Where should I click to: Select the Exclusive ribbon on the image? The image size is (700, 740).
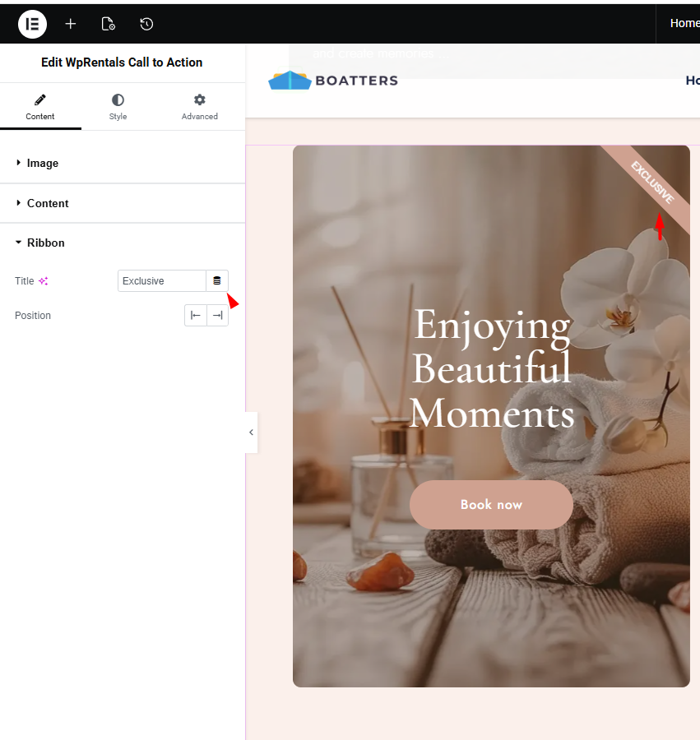tap(651, 181)
